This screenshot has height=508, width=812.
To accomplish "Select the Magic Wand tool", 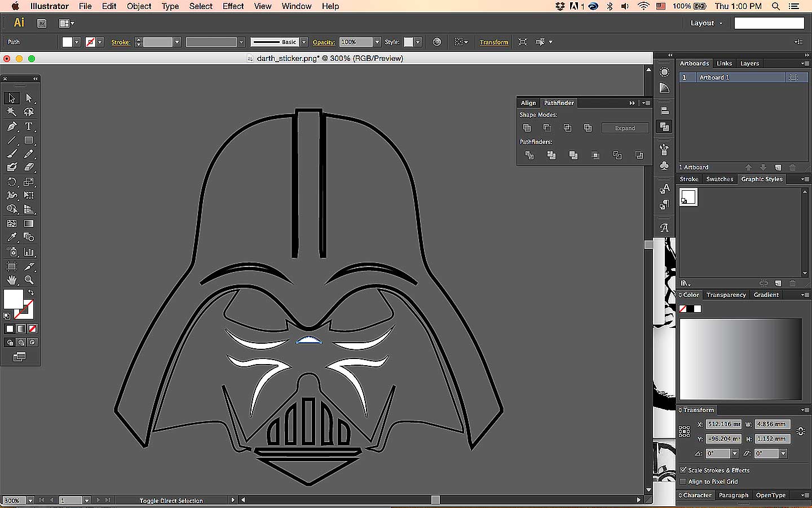I will pos(11,112).
